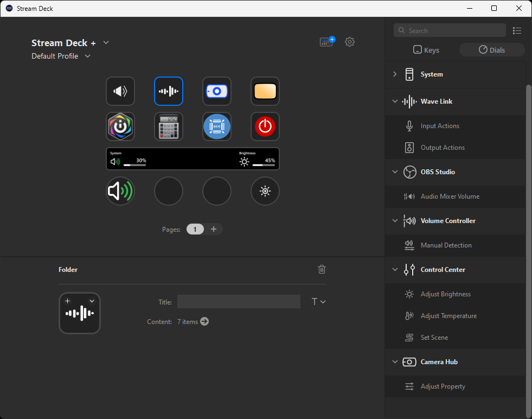Select the Wave Link folder key
This screenshot has height=419, width=532.
tap(169, 91)
